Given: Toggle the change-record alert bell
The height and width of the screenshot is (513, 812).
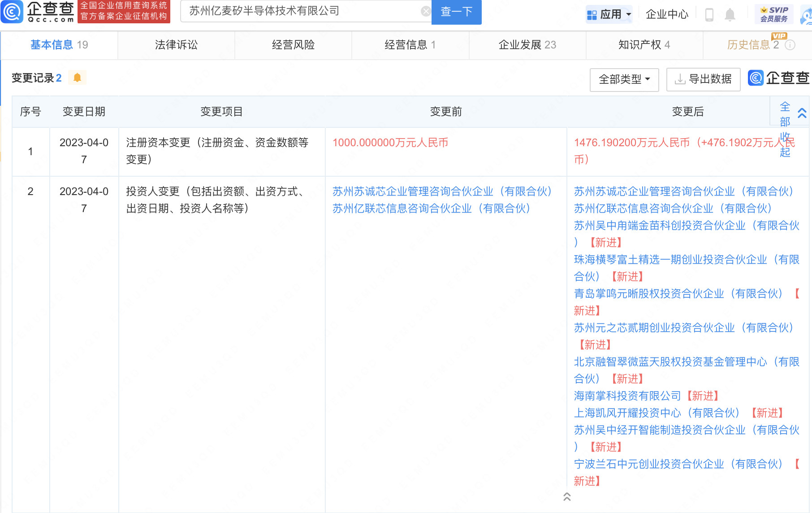Looking at the screenshot, I should (77, 78).
